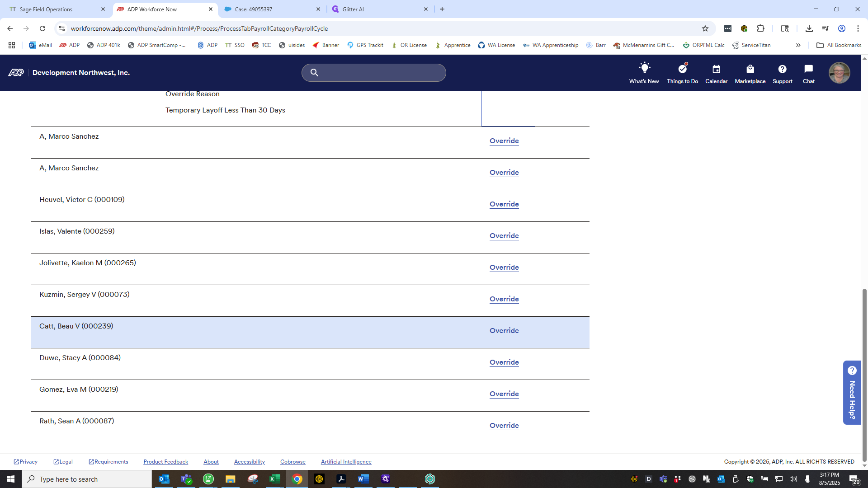Click the ADP logo
Screen dimensions: 868x488
(x=16, y=73)
